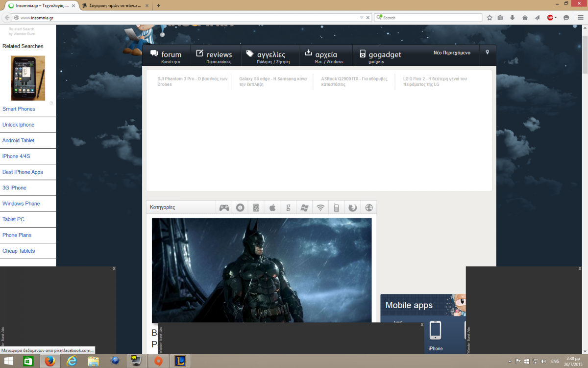Launch Internet Explorer from the taskbar
The width and height of the screenshot is (588, 368).
click(x=72, y=361)
